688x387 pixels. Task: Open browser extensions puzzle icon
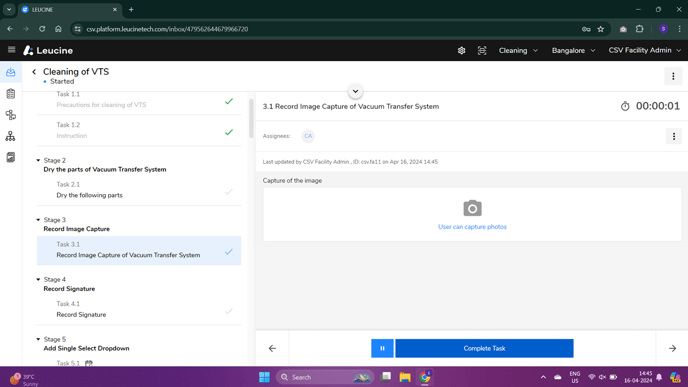coord(639,29)
